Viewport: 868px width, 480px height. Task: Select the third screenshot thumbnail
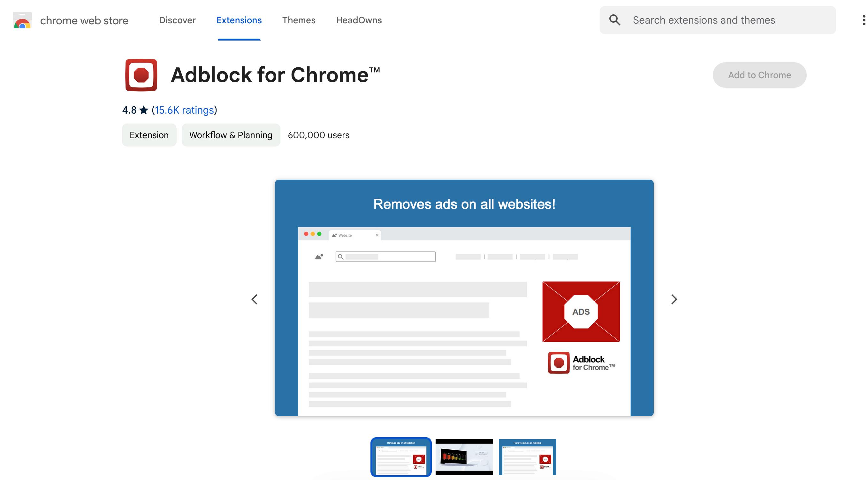point(527,457)
